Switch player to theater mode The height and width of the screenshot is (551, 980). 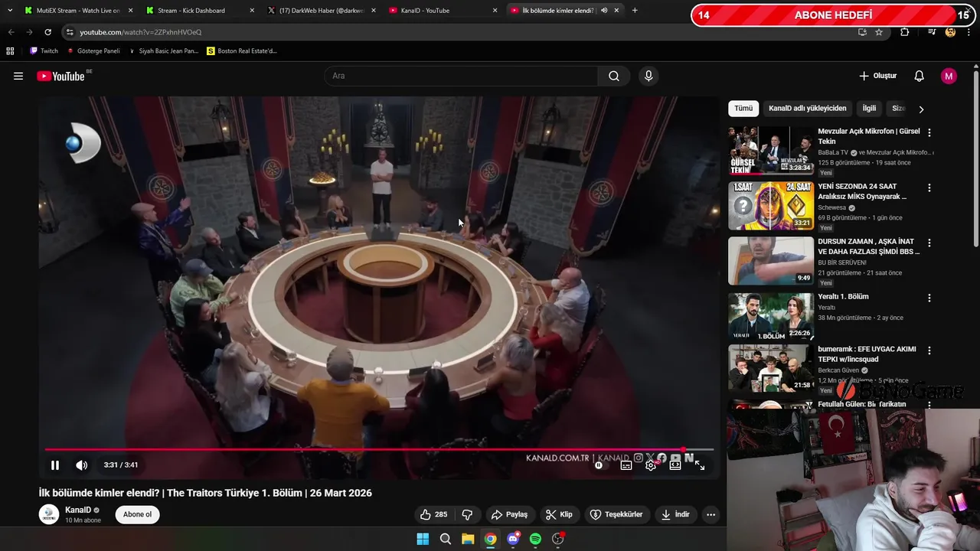(x=675, y=465)
